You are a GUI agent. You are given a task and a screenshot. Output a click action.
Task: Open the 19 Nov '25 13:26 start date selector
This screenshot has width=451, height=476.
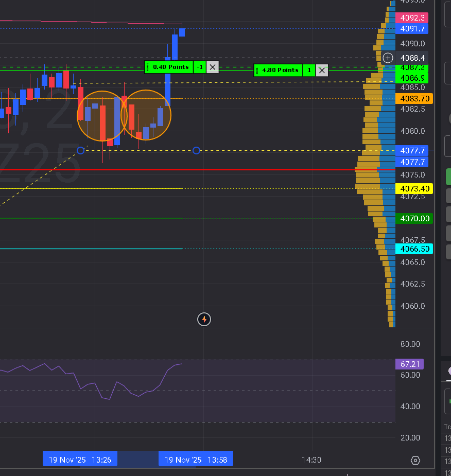click(79, 459)
